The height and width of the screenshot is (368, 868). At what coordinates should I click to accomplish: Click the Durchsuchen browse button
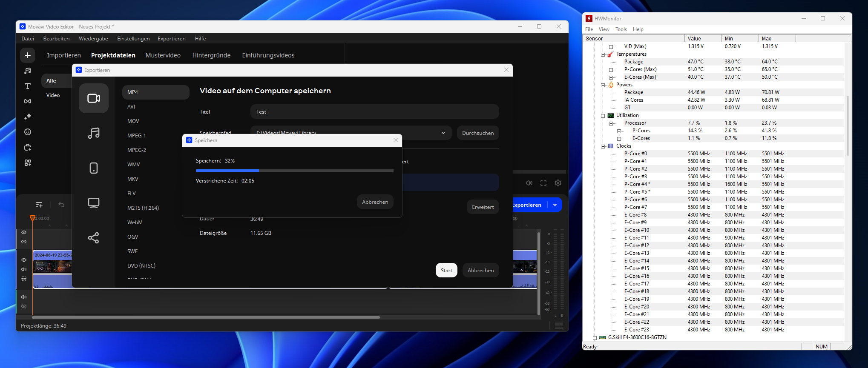478,133
